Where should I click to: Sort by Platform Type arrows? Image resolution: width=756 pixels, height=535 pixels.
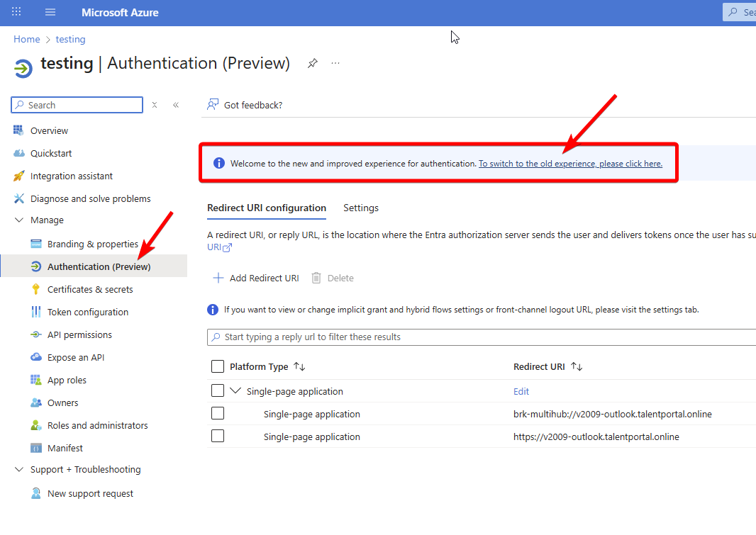click(299, 366)
